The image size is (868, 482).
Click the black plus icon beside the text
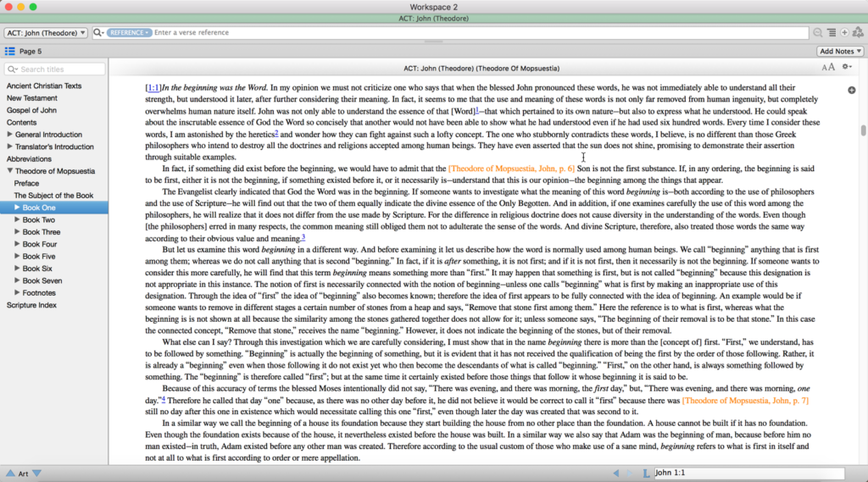[851, 90]
